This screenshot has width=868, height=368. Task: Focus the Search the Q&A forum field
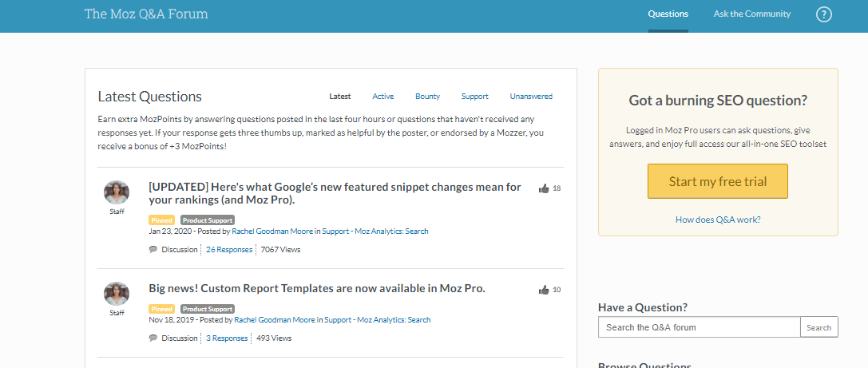pyautogui.click(x=700, y=327)
